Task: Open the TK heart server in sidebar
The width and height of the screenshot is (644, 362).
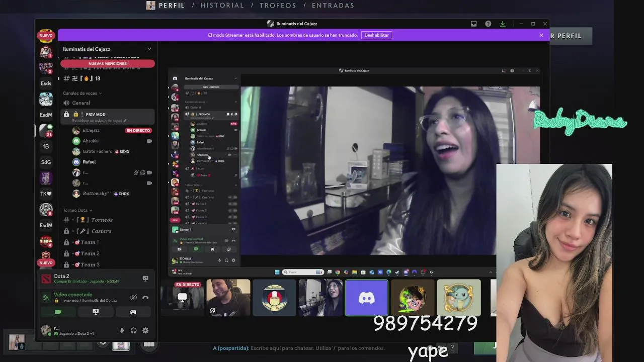Action: click(46, 194)
